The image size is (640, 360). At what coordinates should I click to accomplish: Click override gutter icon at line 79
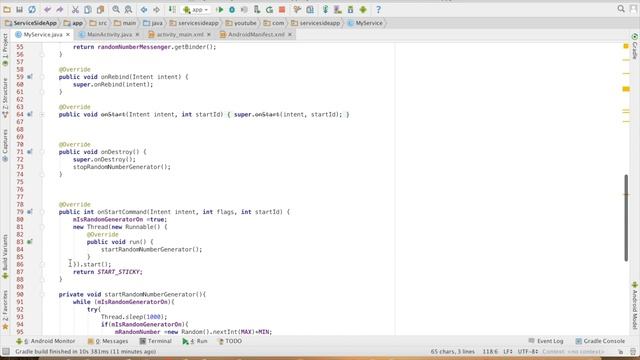(30, 212)
